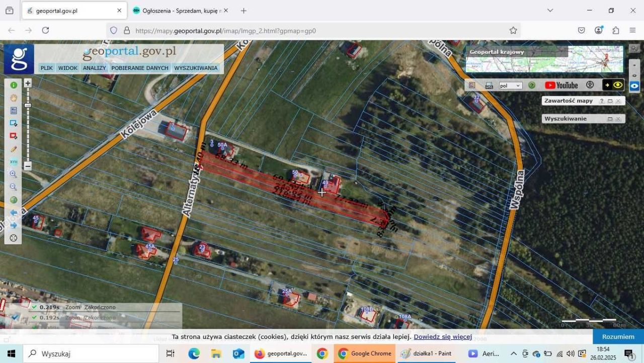Open the pol language dropdown
The width and height of the screenshot is (644, 363).
tap(511, 85)
